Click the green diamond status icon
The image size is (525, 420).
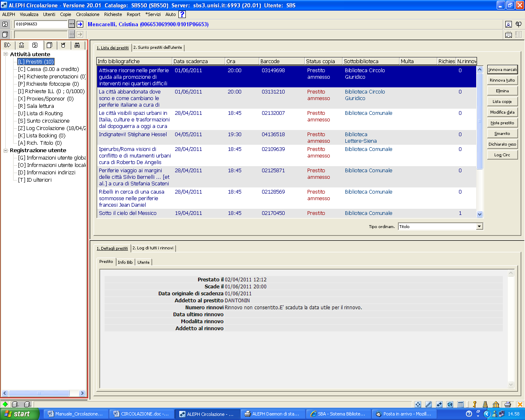point(5,404)
